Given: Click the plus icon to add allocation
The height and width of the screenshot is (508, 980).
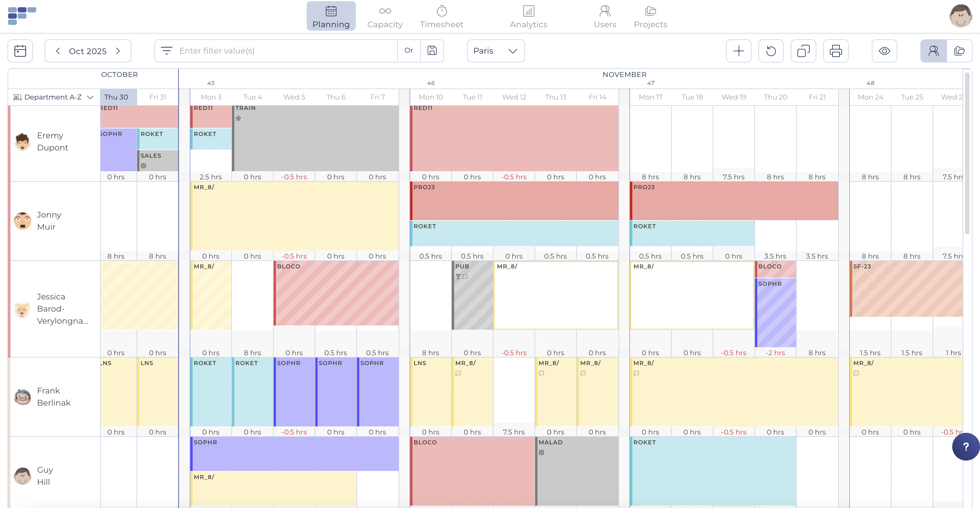Looking at the screenshot, I should tap(738, 51).
